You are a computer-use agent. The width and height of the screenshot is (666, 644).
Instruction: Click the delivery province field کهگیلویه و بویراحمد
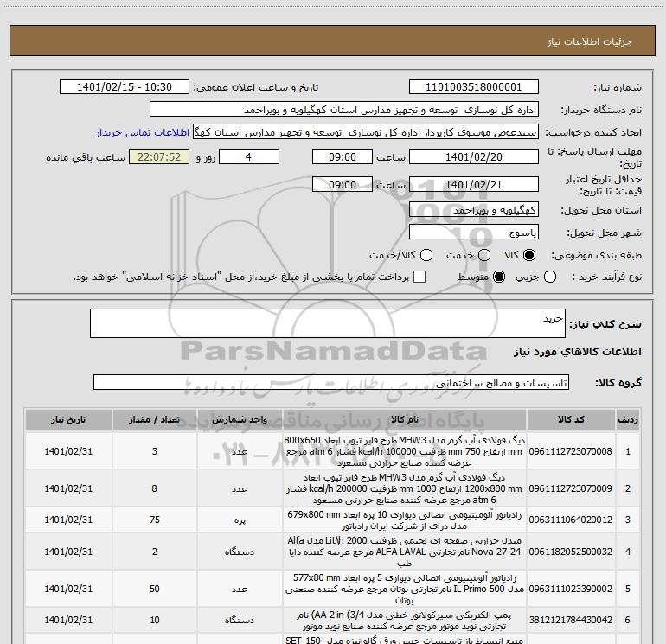pyautogui.click(x=474, y=210)
